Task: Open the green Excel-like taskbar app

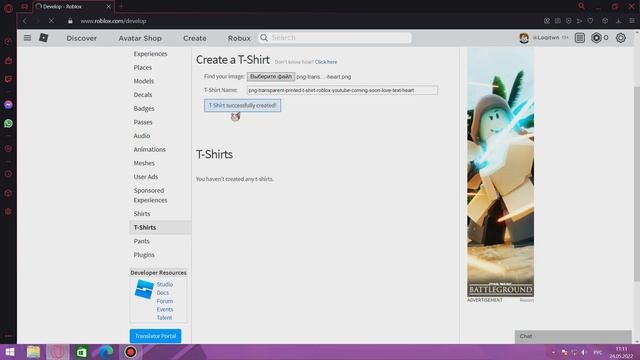Action: pyautogui.click(x=82, y=352)
